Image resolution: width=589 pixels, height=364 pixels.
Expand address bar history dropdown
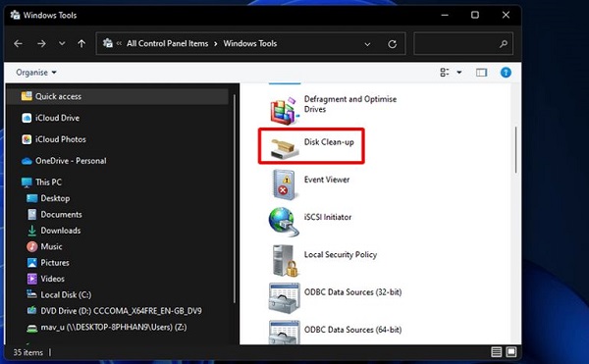[367, 44]
